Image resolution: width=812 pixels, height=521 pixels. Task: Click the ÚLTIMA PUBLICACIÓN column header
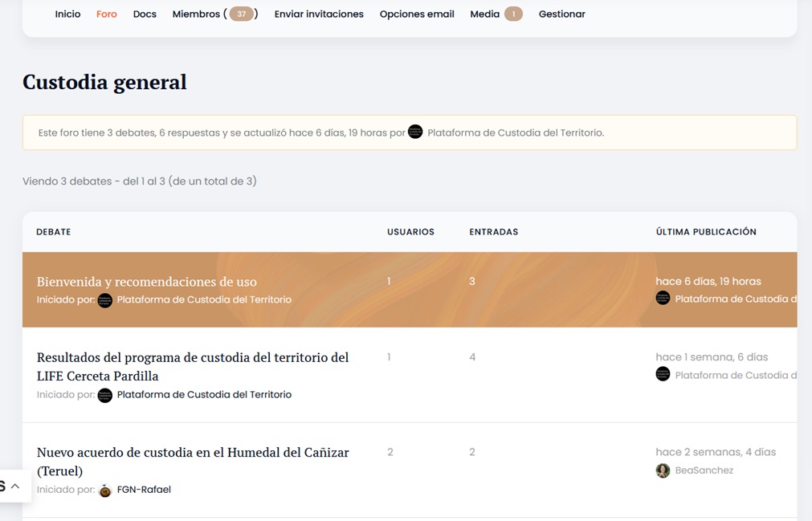coord(706,232)
